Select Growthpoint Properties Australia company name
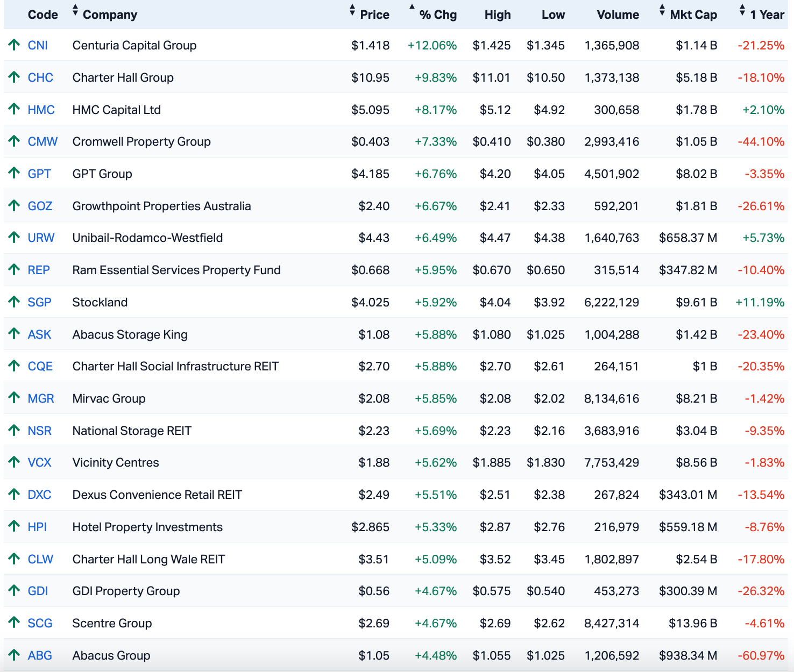Image resolution: width=794 pixels, height=672 pixels. pyautogui.click(x=161, y=206)
